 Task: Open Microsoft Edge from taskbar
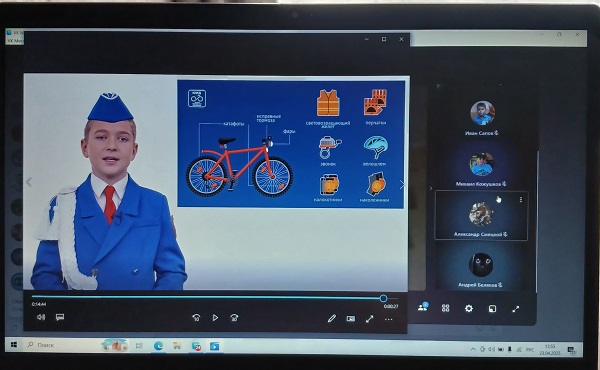(158, 346)
